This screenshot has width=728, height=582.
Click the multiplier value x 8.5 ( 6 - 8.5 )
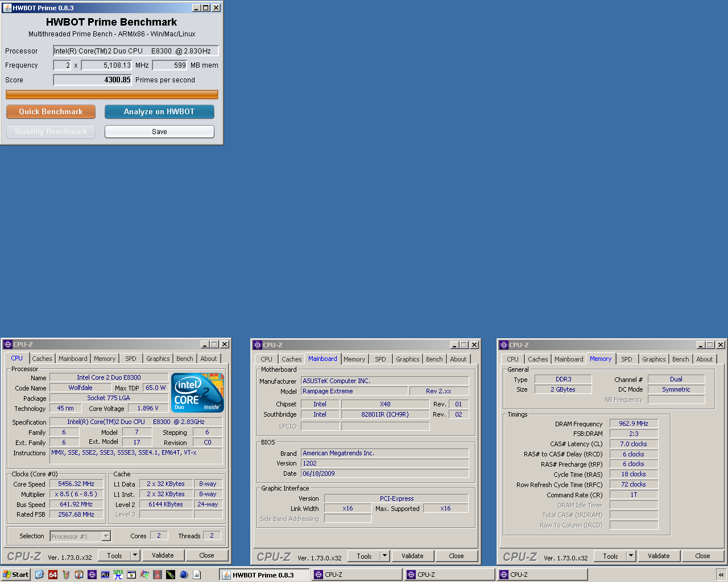point(76,494)
